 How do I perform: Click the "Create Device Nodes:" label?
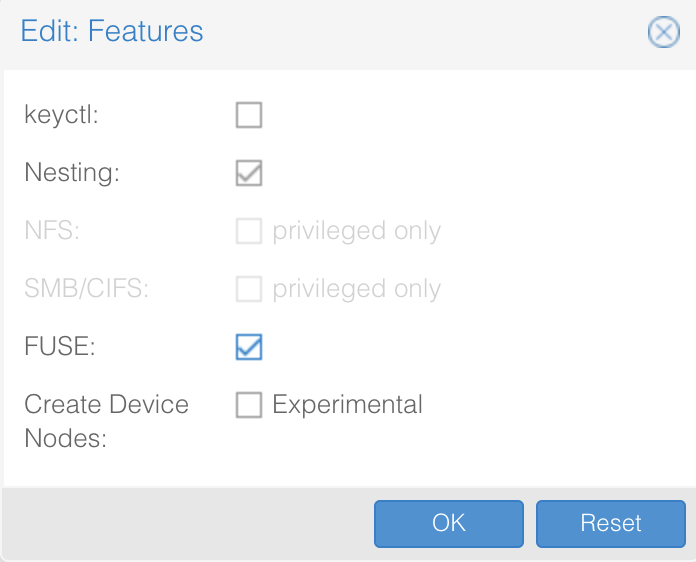[x=107, y=421]
